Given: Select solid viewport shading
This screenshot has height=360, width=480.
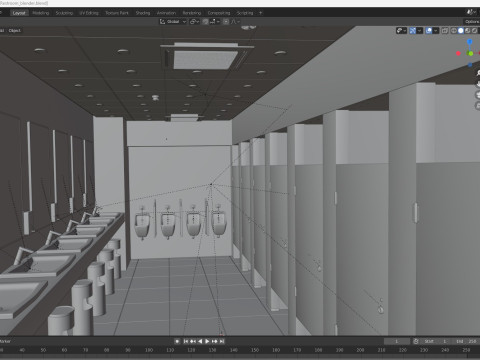Looking at the screenshot, I should [461, 31].
